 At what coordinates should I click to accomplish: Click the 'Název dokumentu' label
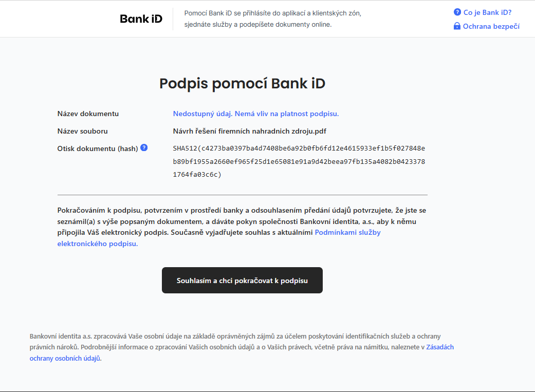(88, 114)
